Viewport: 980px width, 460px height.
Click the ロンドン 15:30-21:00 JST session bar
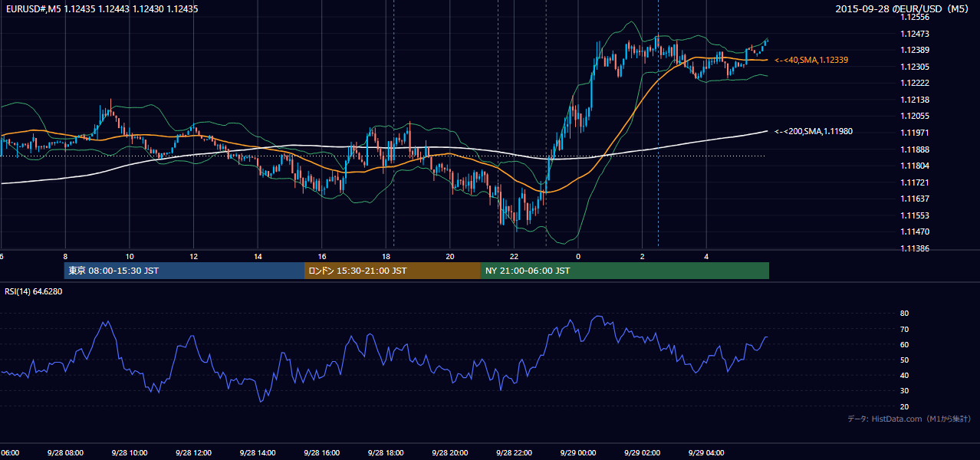[x=393, y=271]
